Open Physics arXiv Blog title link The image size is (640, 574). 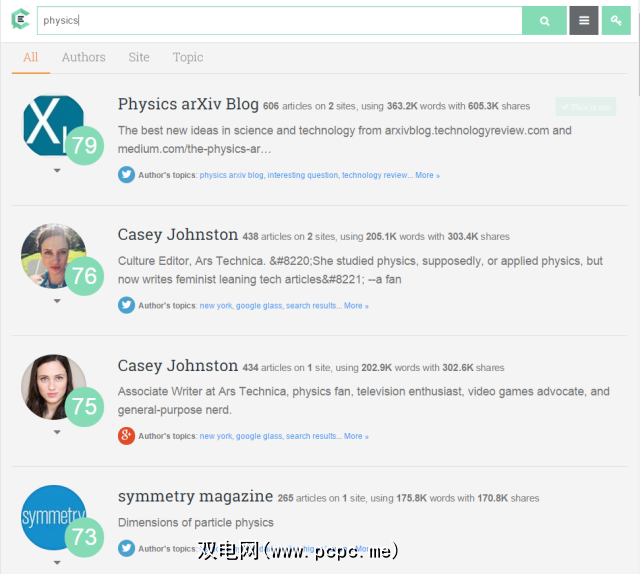click(x=188, y=104)
